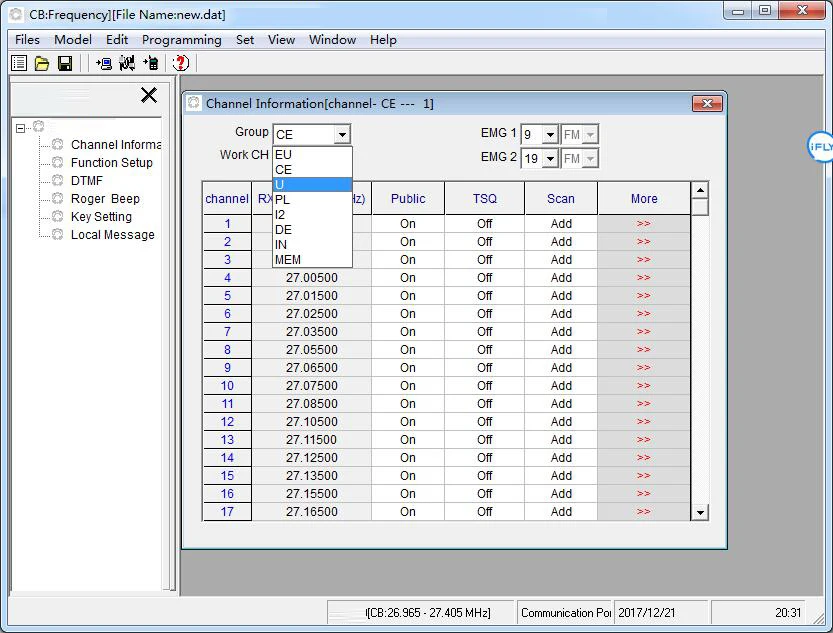
Task: Toggle Scan Add cell for channel 12
Action: (561, 422)
